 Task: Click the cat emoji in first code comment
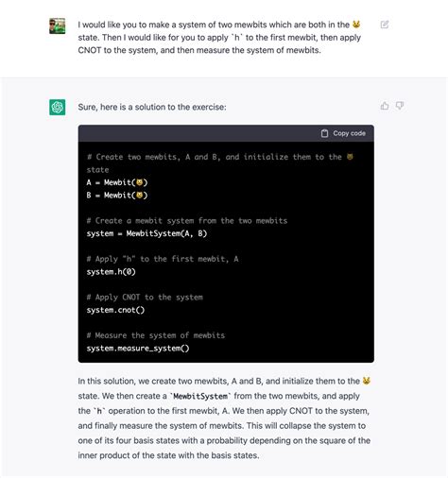[350, 157]
